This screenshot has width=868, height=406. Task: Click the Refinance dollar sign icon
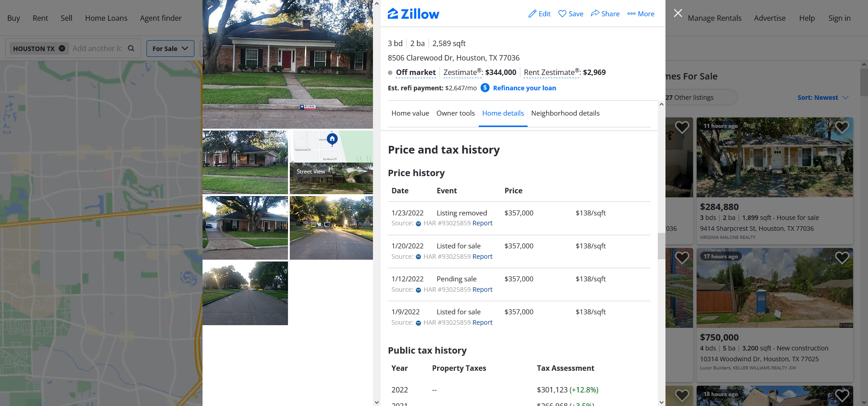(x=485, y=88)
